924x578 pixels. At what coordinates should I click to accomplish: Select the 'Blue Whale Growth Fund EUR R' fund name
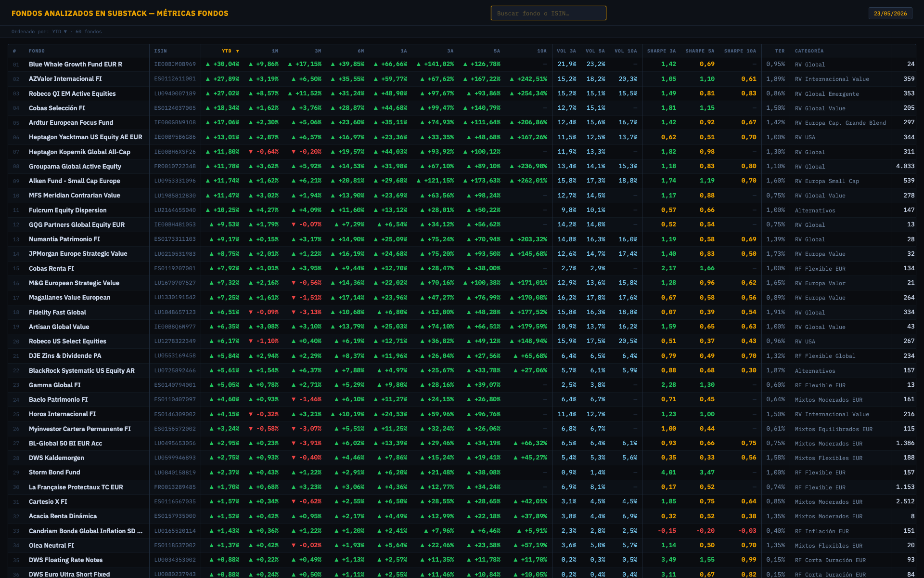click(76, 64)
